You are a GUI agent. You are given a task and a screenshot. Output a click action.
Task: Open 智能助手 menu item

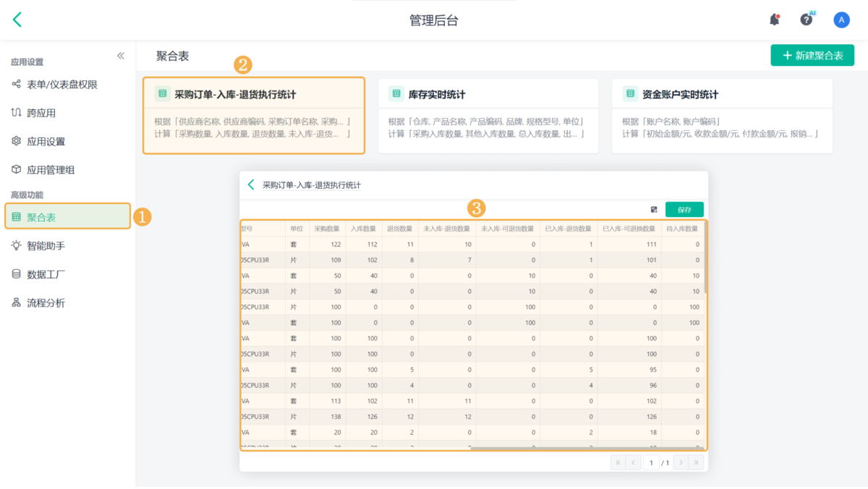[46, 246]
